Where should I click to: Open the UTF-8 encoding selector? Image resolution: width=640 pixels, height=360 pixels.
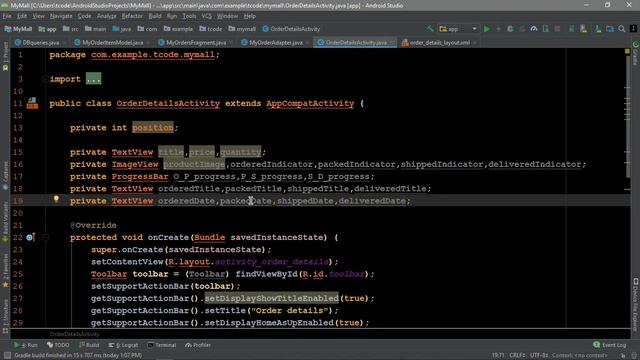coord(539,356)
